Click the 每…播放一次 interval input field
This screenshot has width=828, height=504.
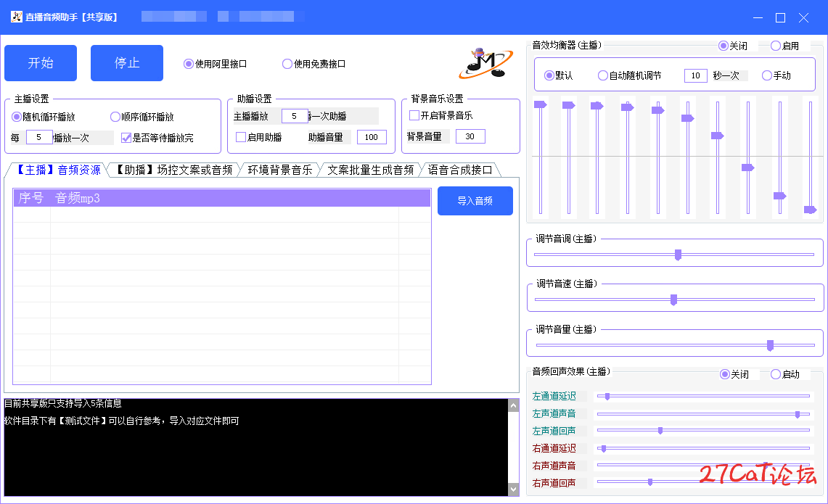coord(39,137)
